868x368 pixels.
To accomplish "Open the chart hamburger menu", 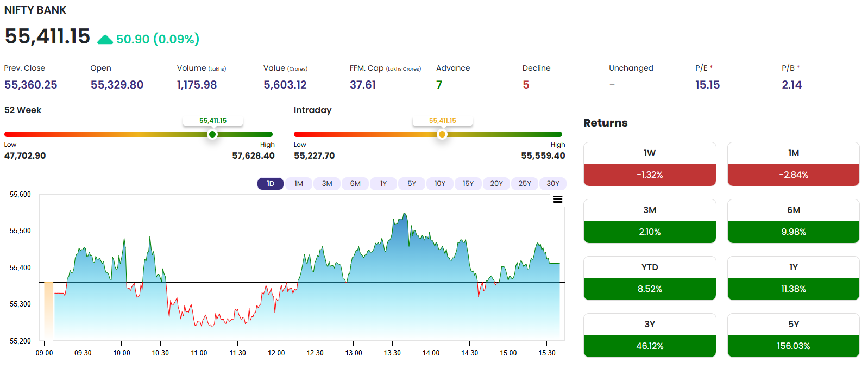I will click(x=557, y=199).
